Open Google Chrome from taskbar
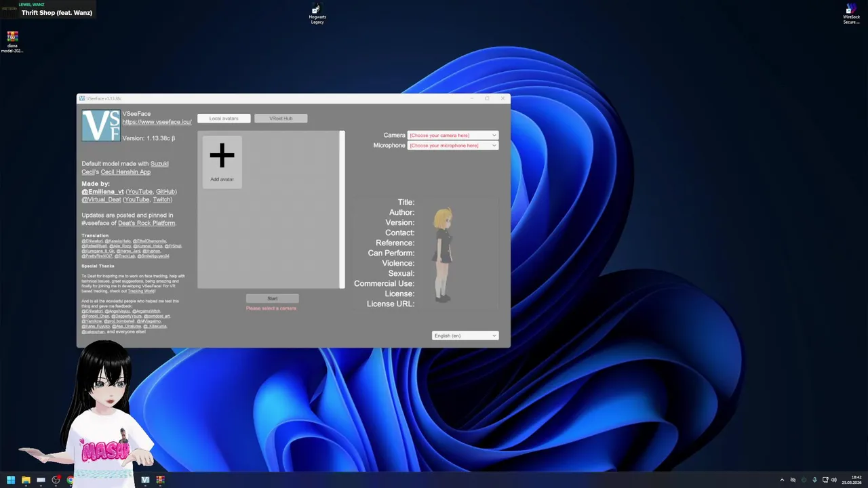This screenshot has width=868, height=488. click(71, 480)
